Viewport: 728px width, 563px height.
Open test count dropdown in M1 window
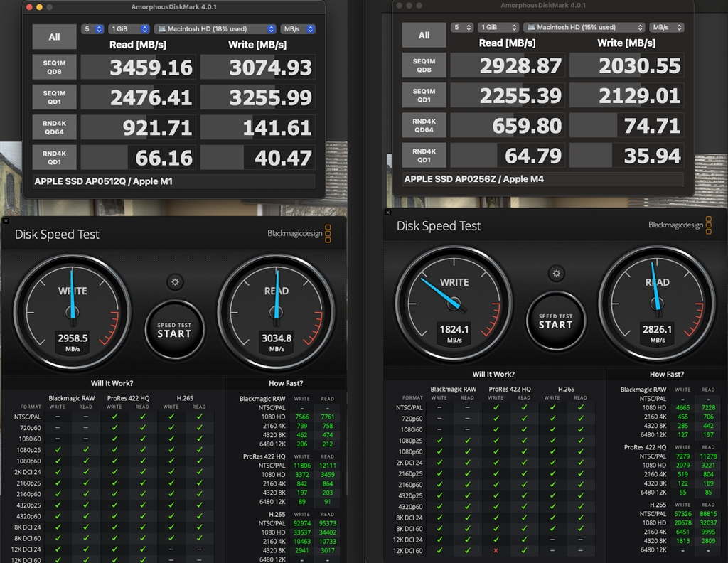click(92, 28)
